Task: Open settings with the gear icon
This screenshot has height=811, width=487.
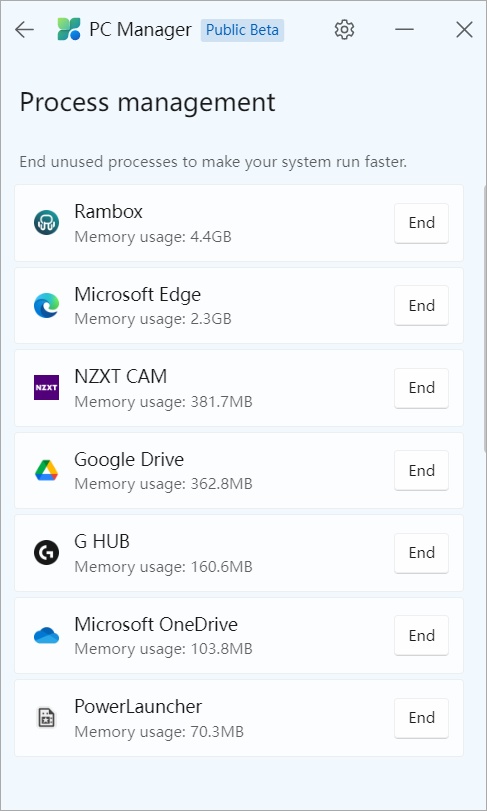Action: [344, 30]
